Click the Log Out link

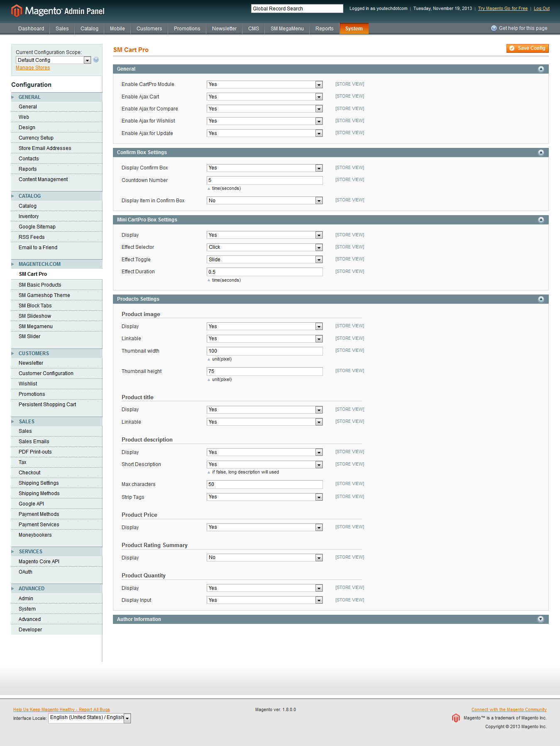541,8
